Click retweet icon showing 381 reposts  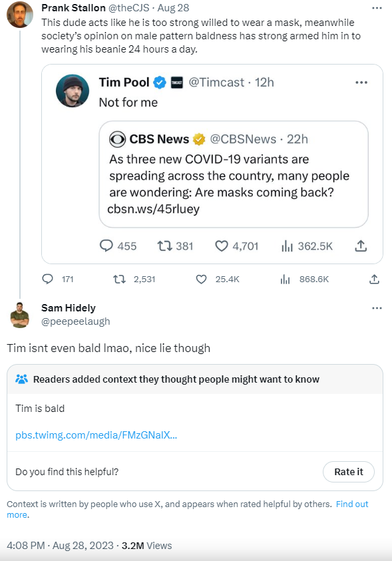[164, 246]
